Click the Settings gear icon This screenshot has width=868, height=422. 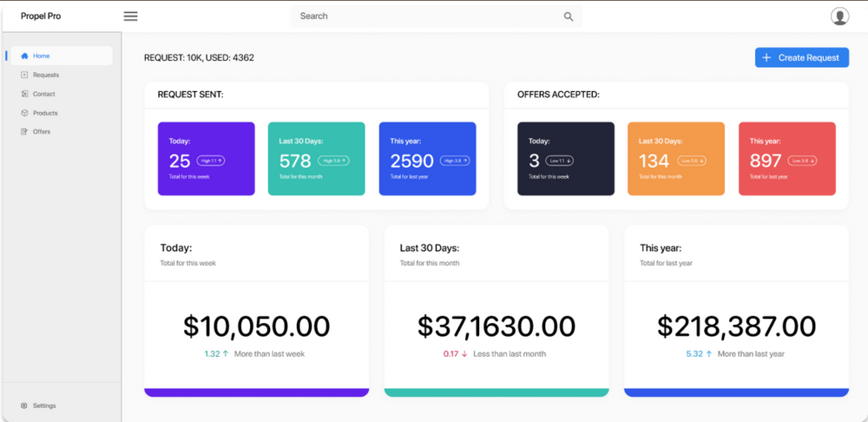23,406
